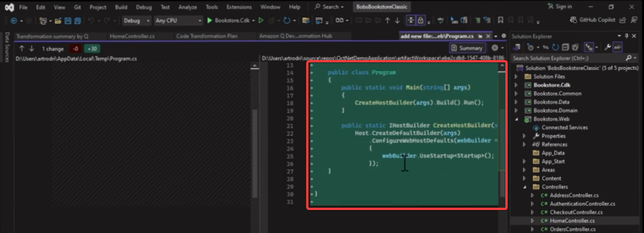Save the current file with Save icon
Screen dimensions: 644x233
tap(68, 21)
